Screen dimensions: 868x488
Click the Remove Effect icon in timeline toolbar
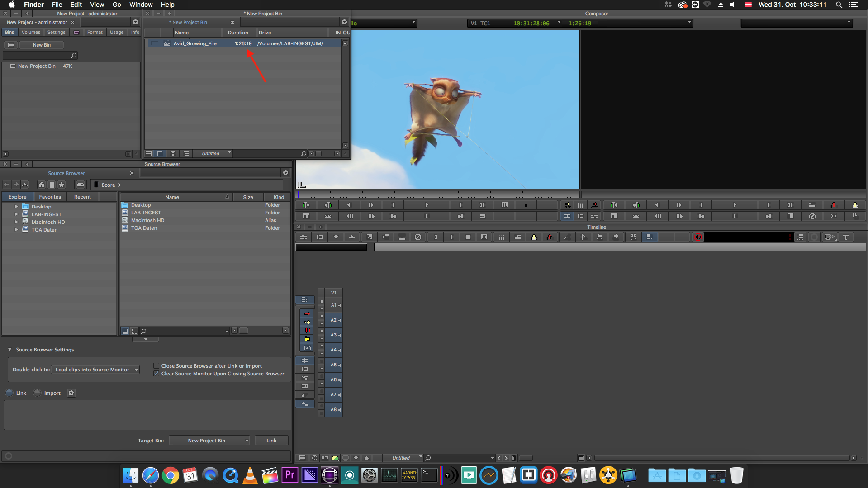[418, 237]
